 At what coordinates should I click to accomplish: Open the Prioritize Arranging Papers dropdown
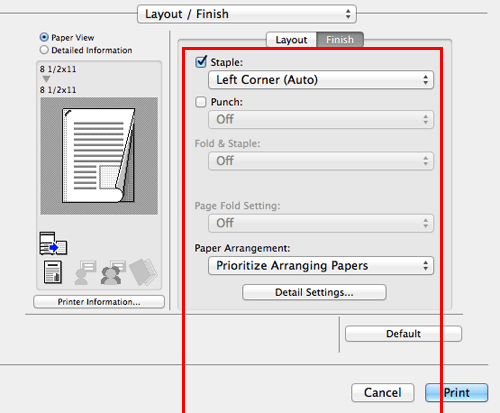(x=321, y=266)
